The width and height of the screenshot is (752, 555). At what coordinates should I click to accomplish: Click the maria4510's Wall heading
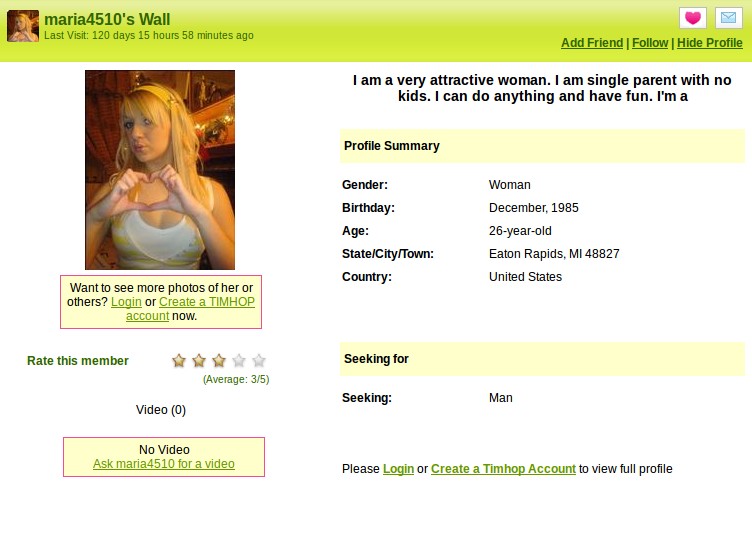[x=107, y=19]
